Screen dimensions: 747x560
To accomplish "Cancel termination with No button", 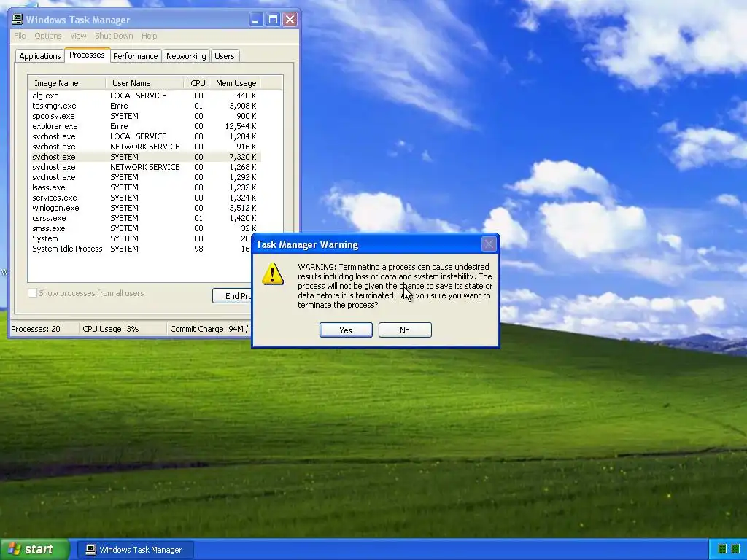I will pyautogui.click(x=405, y=330).
